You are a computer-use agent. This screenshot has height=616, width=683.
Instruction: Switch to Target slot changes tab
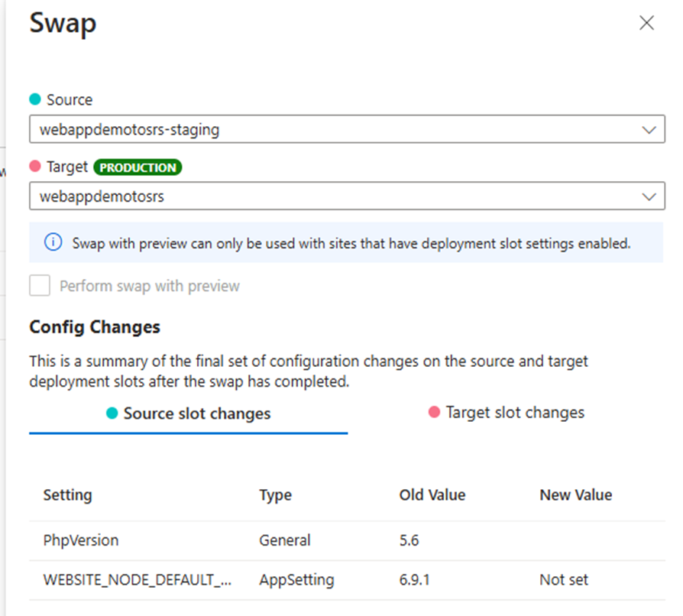coord(507,413)
